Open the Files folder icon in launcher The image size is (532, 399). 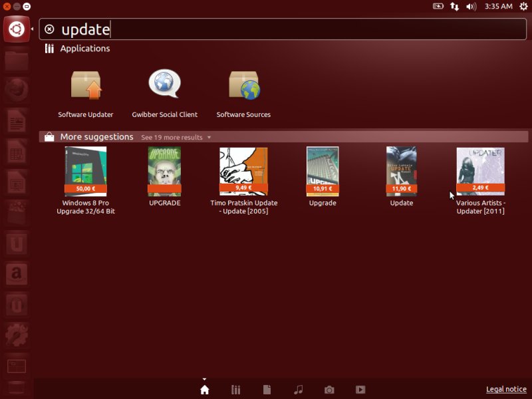point(16,60)
